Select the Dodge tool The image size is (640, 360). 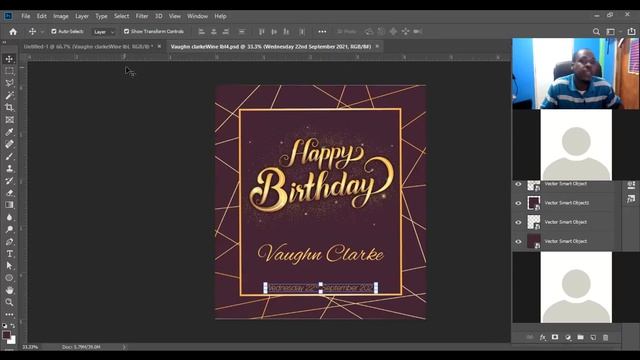point(9,229)
